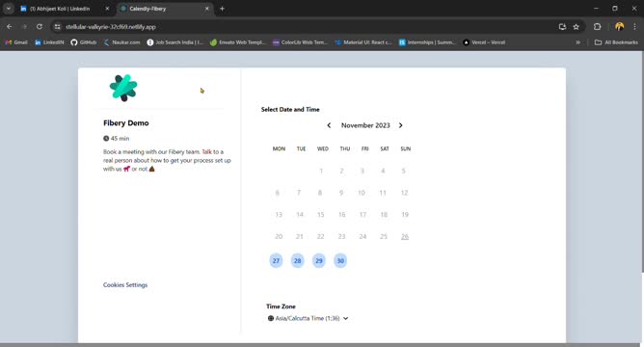The height and width of the screenshot is (347, 644).
Task: Go to next month in calendar
Action: 400,125
